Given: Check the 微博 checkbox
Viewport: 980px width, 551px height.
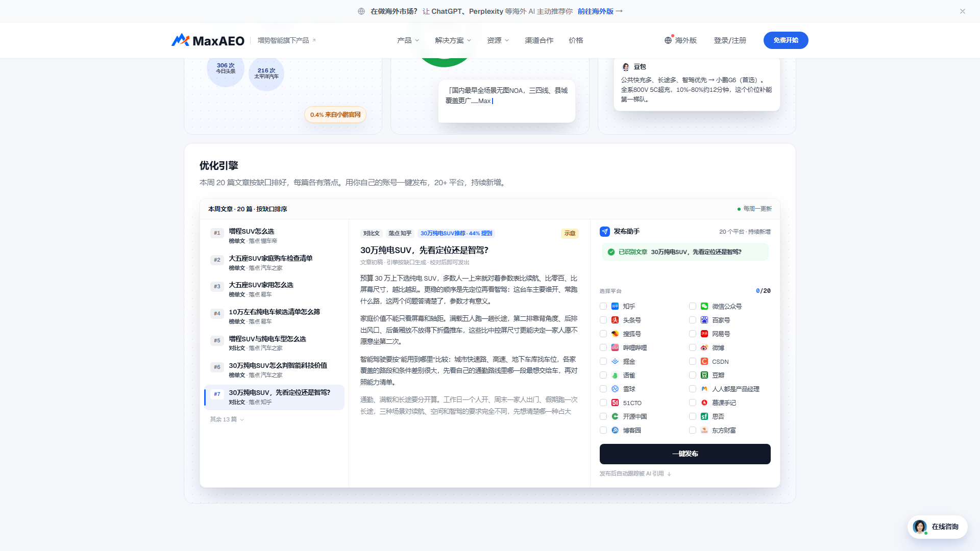Looking at the screenshot, I should [693, 347].
